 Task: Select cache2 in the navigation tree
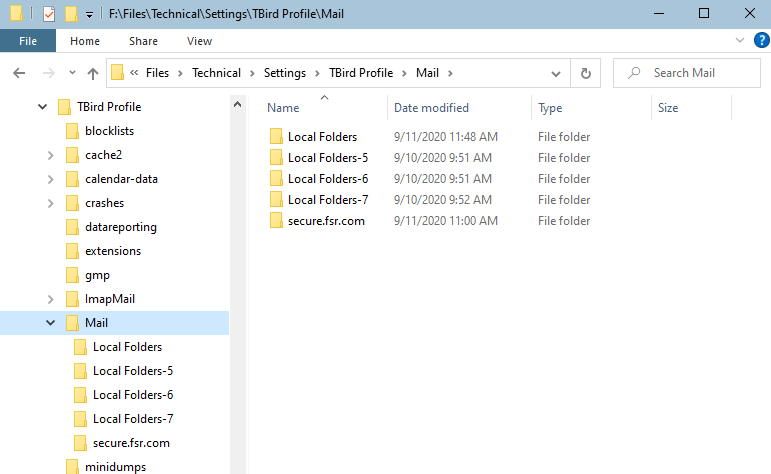point(103,155)
